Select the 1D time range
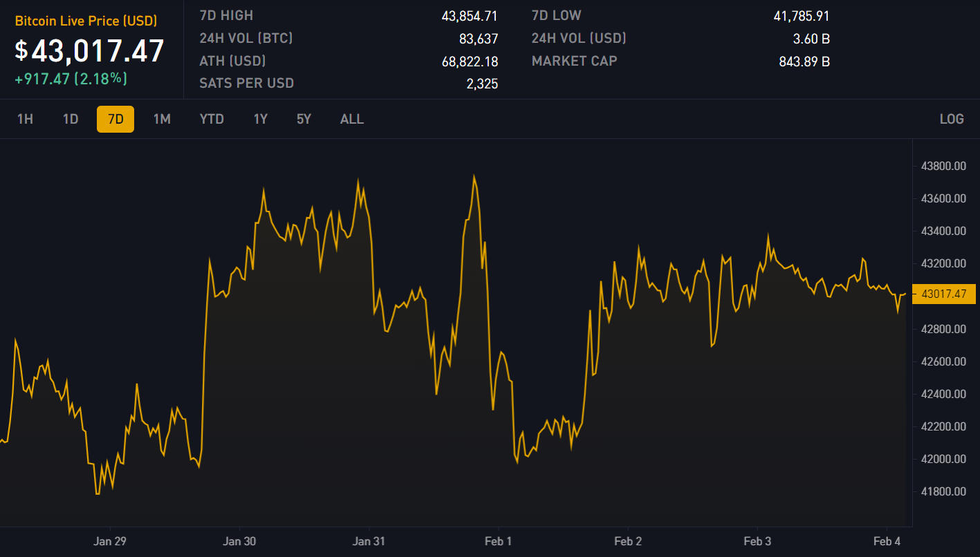This screenshot has width=980, height=557. [x=71, y=119]
